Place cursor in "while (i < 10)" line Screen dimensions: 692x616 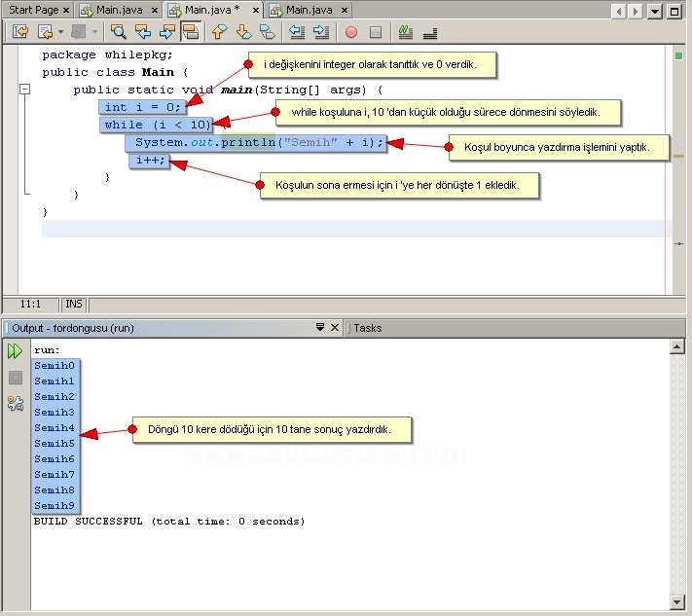pos(157,125)
